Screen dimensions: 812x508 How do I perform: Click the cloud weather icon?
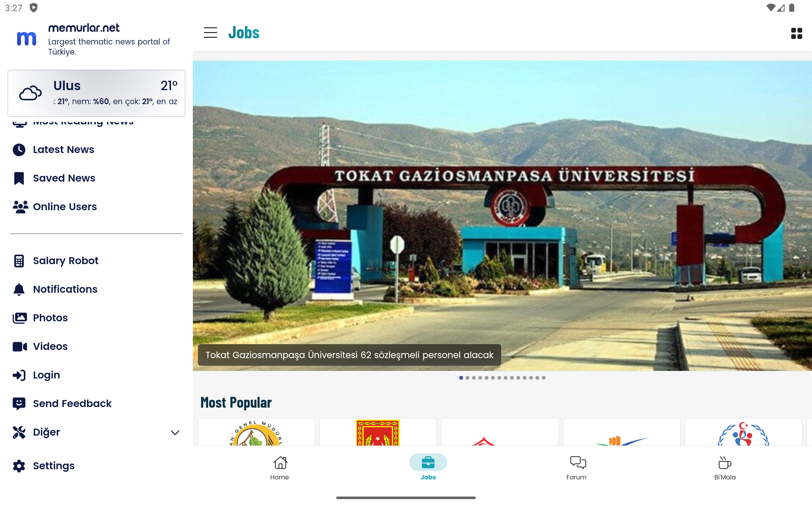click(30, 93)
